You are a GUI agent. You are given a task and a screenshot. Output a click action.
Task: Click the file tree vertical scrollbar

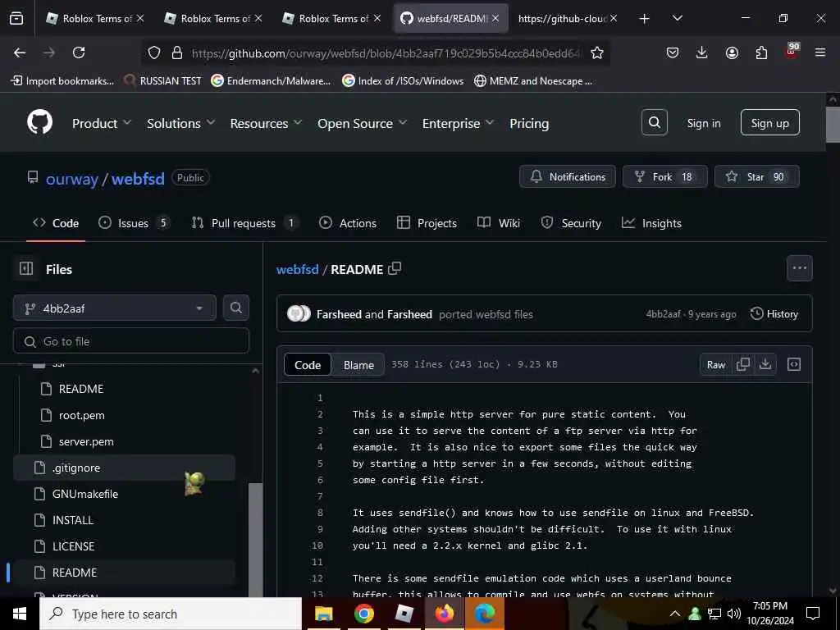click(x=256, y=538)
